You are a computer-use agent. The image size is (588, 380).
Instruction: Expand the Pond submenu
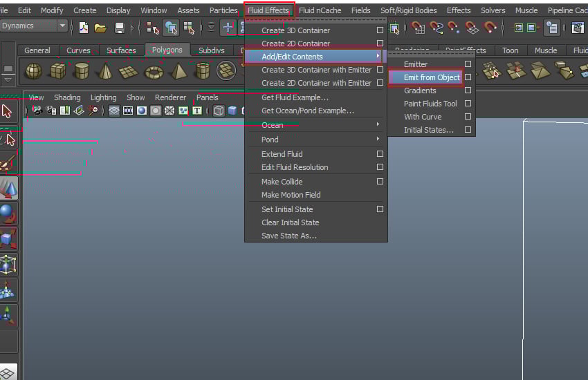(315, 140)
